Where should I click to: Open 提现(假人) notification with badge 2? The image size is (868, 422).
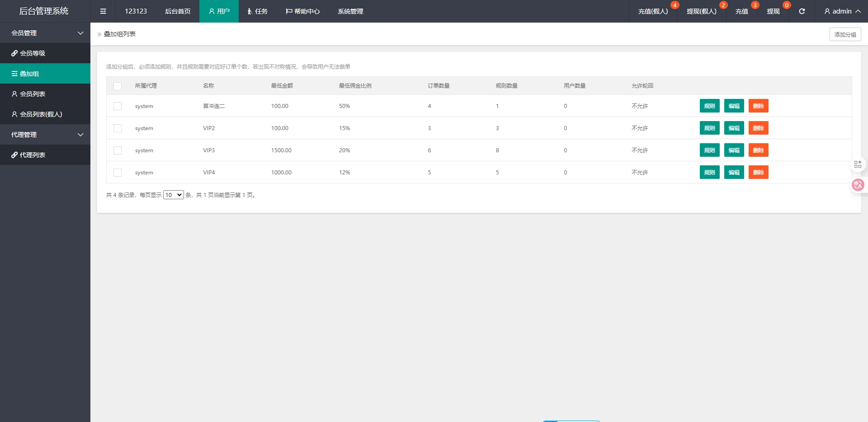click(x=701, y=11)
